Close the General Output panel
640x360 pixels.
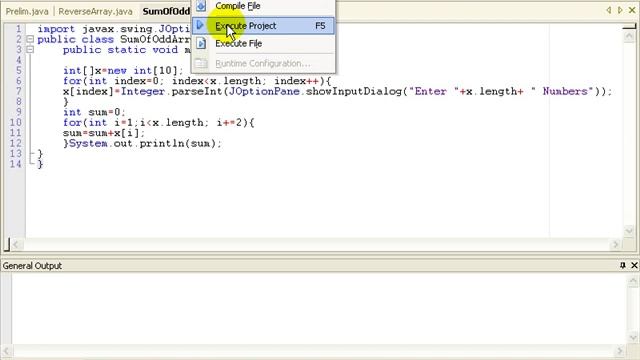634,265
